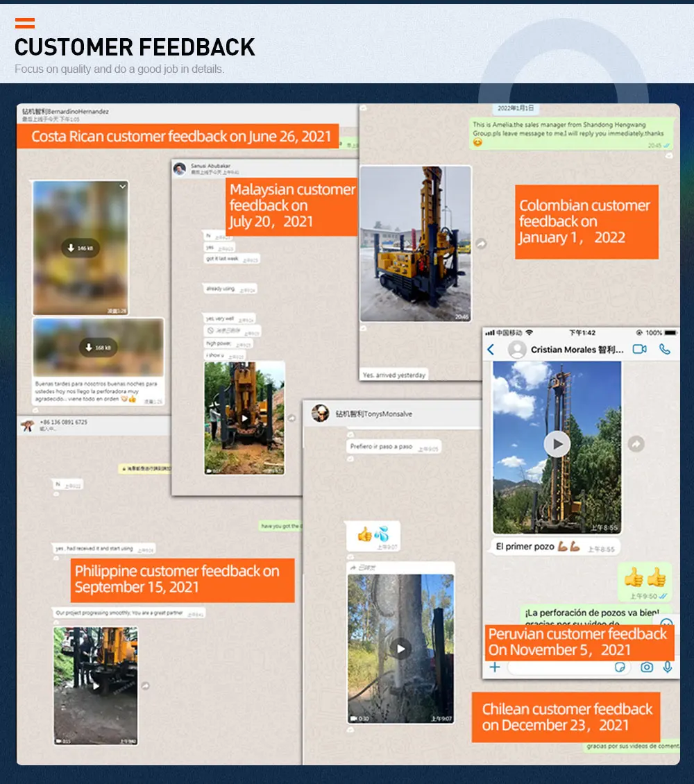Screen dimensions: 694x784
Task: Click forward arrow beside blue-sky drilling video
Action: click(636, 444)
